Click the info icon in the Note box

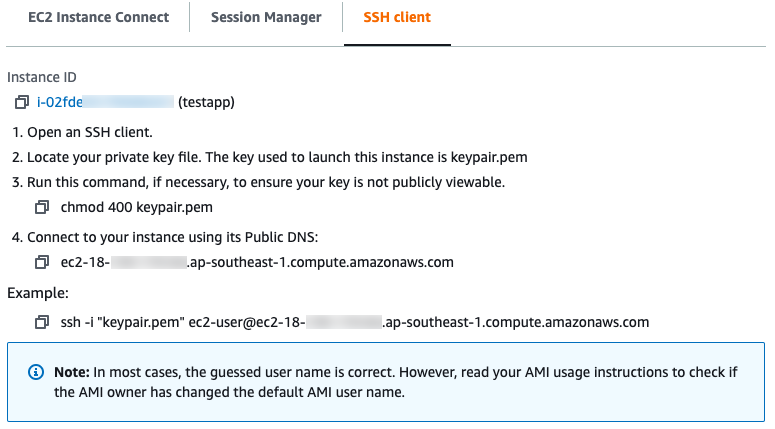coord(36,372)
